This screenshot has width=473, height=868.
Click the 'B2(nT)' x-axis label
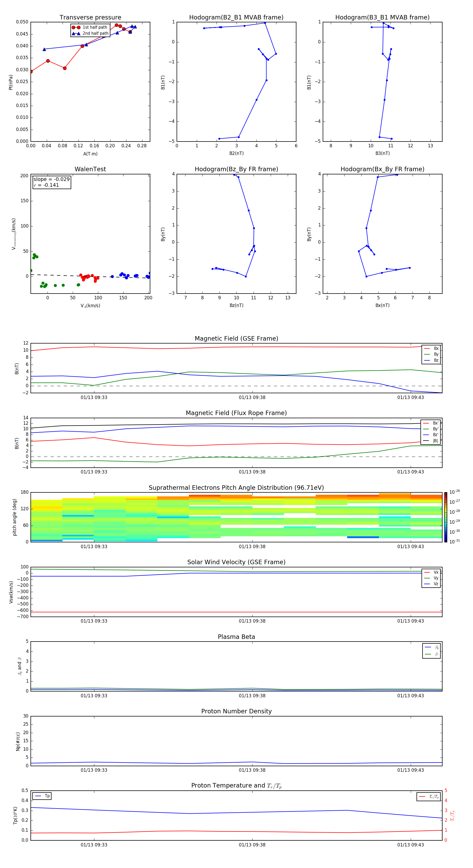click(236, 153)
